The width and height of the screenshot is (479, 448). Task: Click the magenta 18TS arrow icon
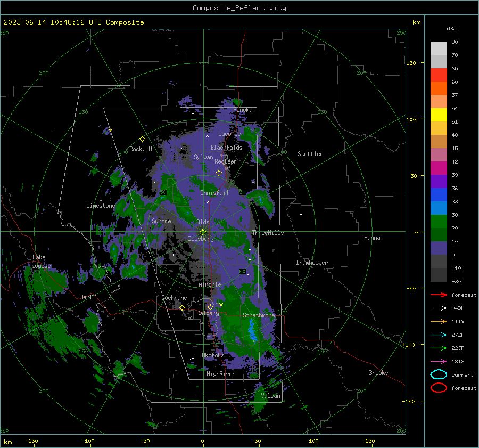pos(439,361)
